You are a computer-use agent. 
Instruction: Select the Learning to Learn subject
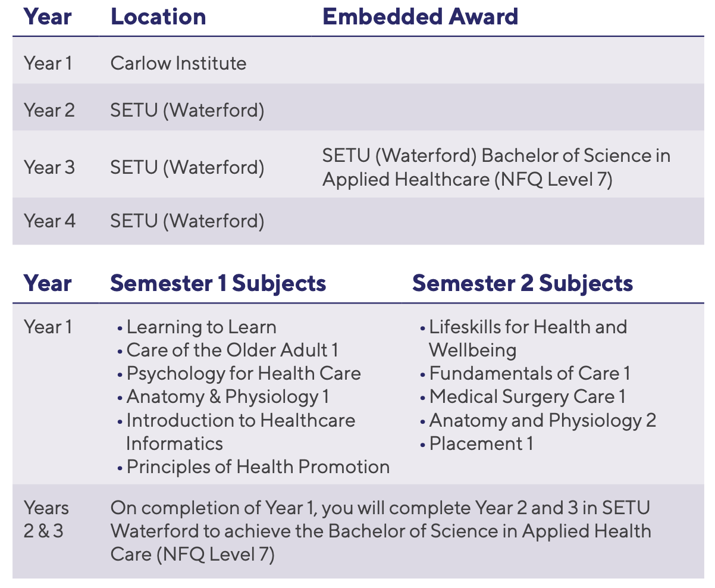click(201, 327)
